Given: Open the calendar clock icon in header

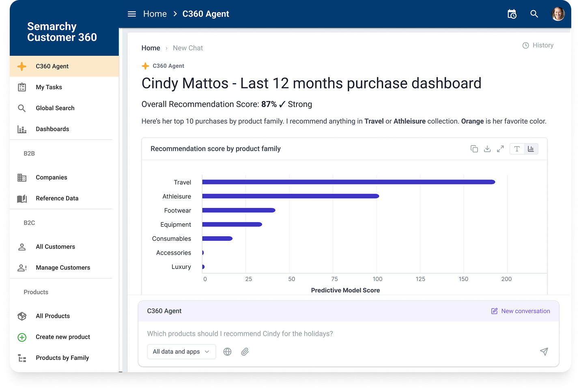Looking at the screenshot, I should pyautogui.click(x=512, y=14).
